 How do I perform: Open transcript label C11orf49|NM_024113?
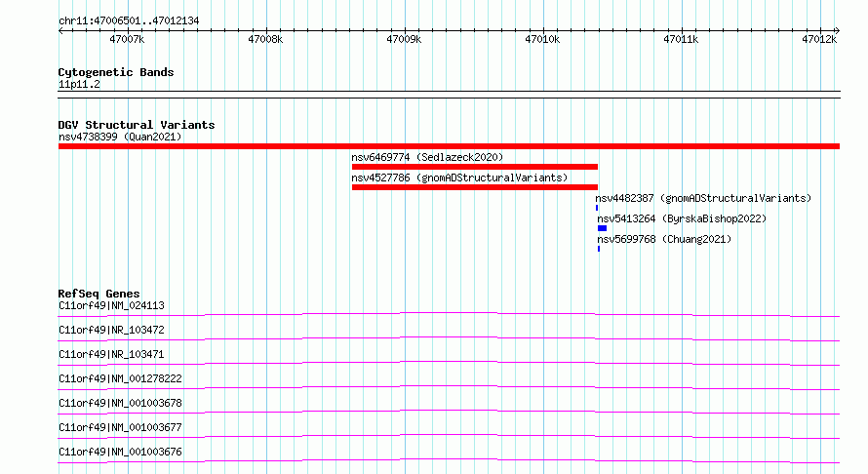point(111,305)
